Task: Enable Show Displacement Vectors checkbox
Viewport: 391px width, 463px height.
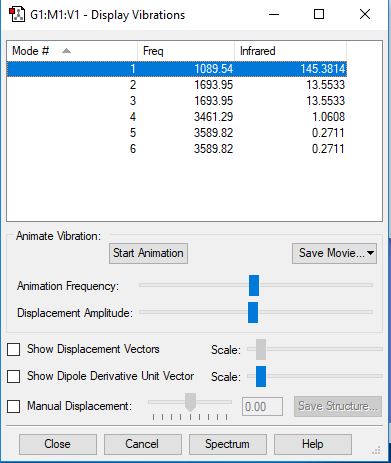Action: coord(14,350)
